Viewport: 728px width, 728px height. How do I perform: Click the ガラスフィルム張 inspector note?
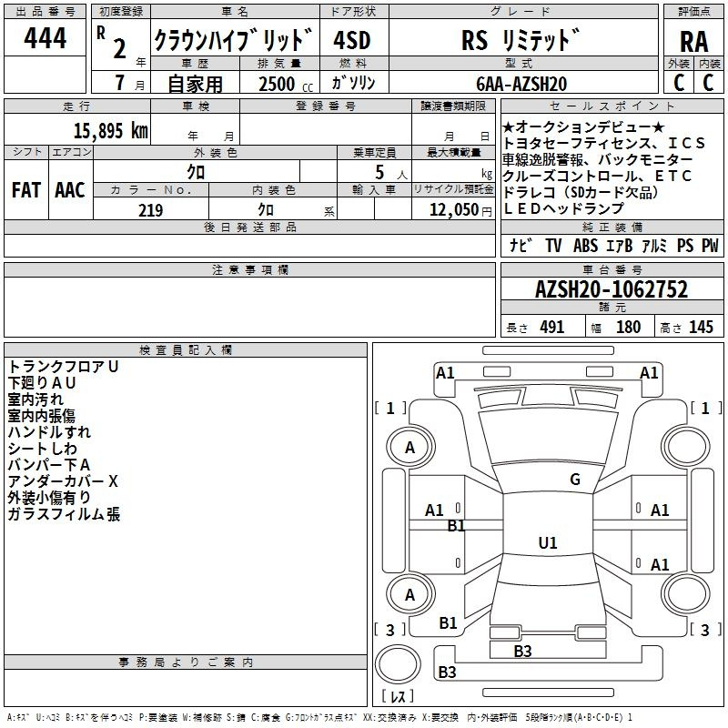pyautogui.click(x=65, y=514)
